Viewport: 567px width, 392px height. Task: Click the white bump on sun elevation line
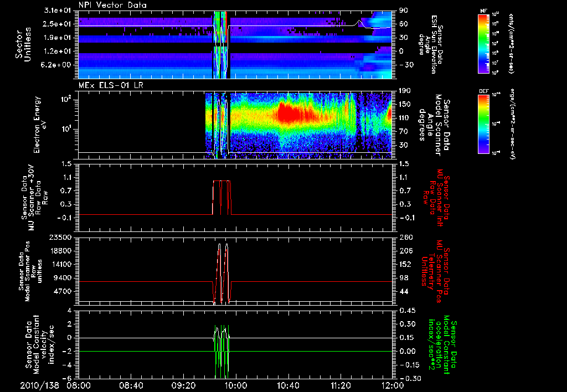tap(359, 23)
